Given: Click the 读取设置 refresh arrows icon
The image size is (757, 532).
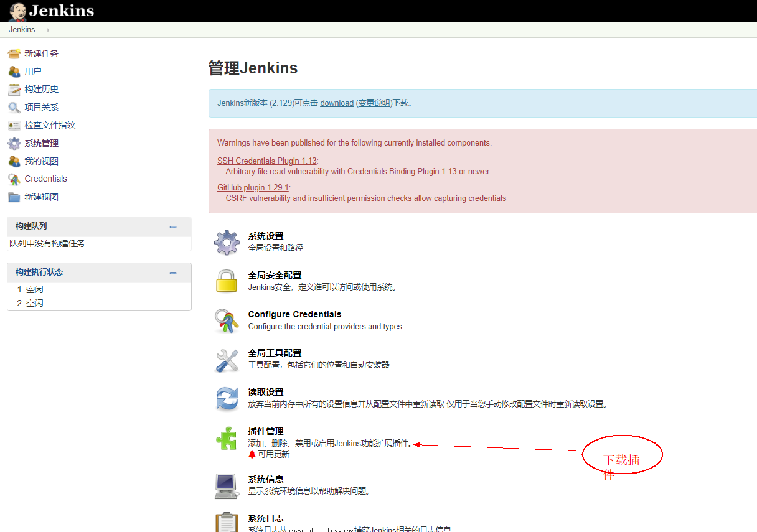Looking at the screenshot, I should (x=227, y=399).
